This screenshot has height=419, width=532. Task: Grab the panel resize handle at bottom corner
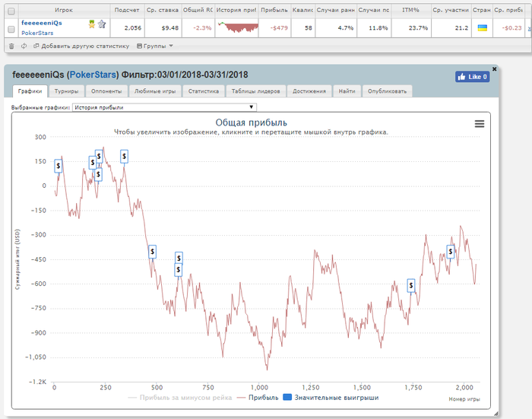point(496,413)
